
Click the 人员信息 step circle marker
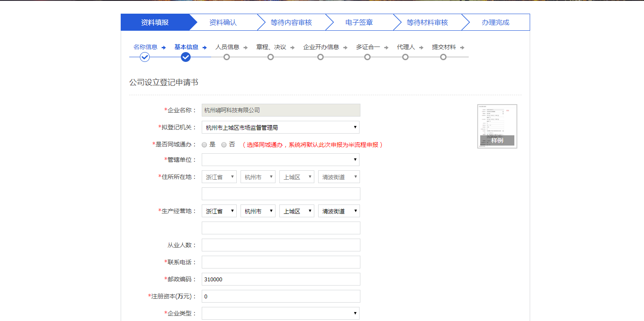coord(226,57)
